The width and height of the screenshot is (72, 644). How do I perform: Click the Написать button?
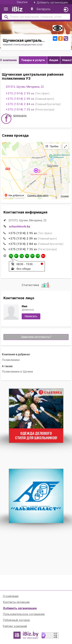(x=31, y=316)
